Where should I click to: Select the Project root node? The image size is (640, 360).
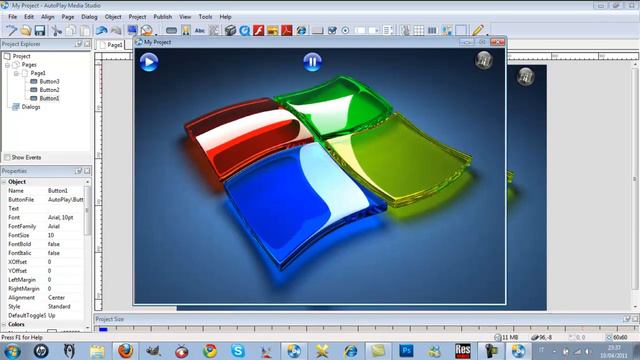(21, 56)
